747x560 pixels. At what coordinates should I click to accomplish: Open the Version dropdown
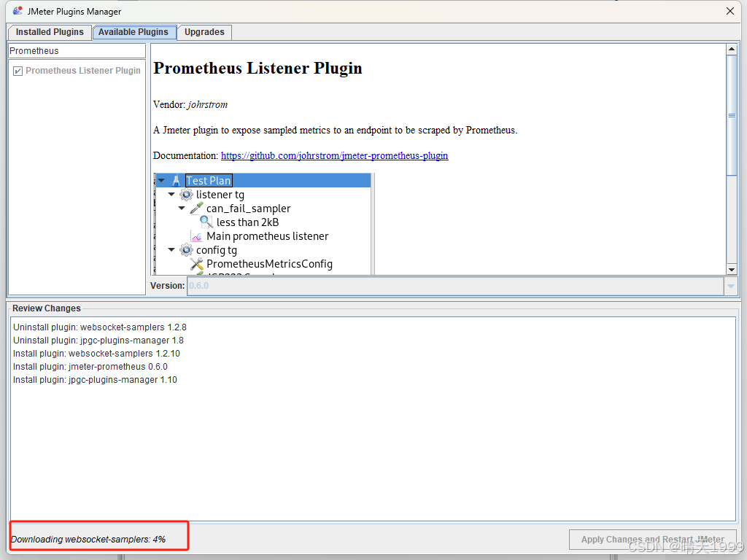click(x=730, y=286)
